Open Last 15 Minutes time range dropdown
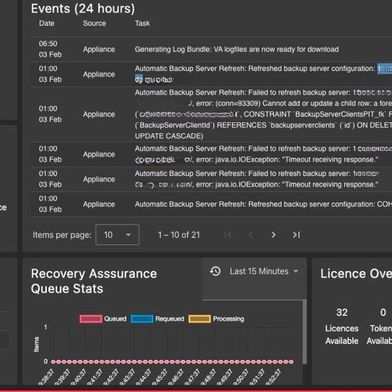392x392 pixels. [x=263, y=271]
